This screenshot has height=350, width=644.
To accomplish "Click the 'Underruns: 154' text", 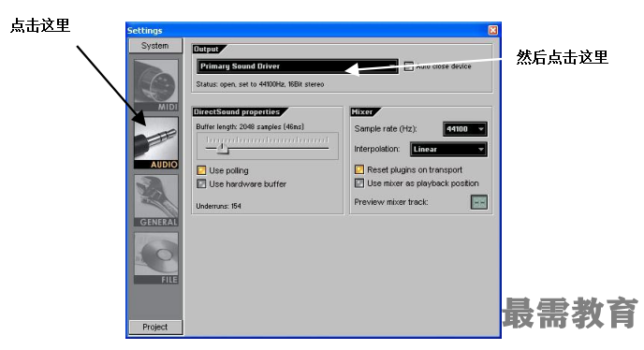I will pos(218,206).
